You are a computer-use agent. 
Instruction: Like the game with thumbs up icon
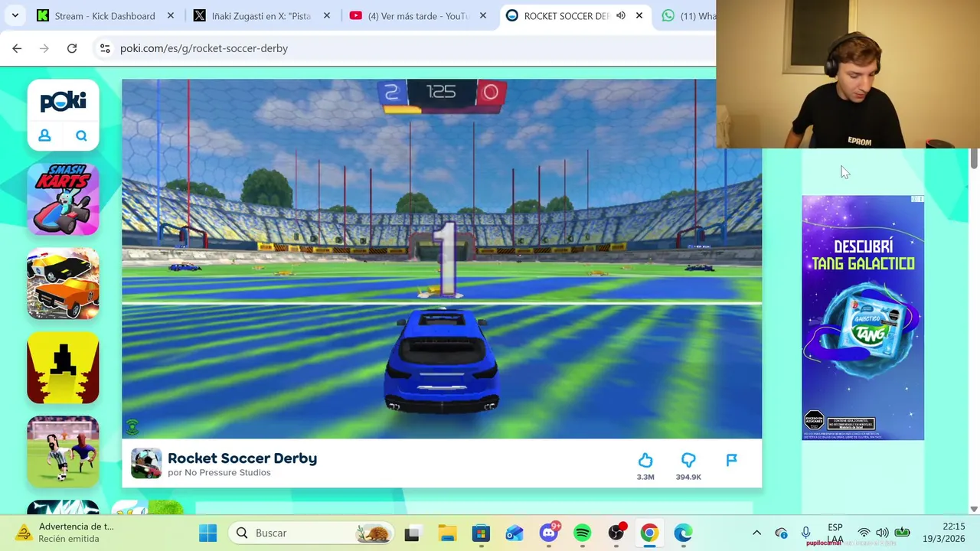coord(645,461)
